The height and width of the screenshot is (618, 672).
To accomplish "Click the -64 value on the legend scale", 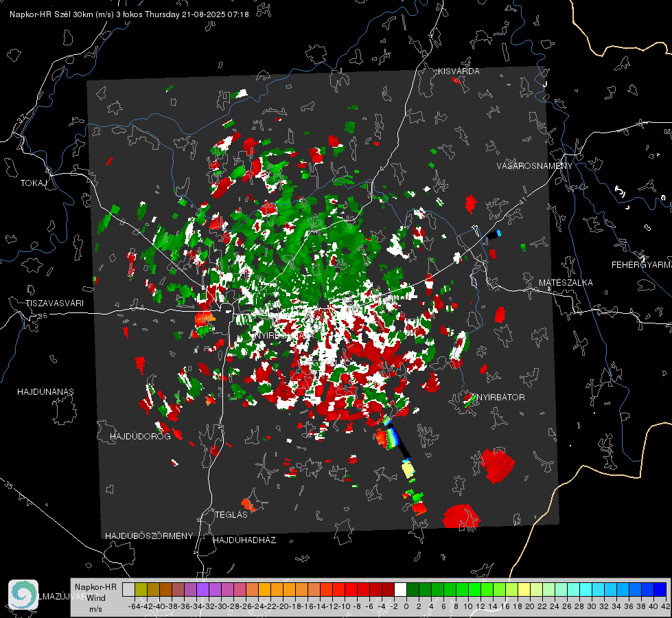I will [x=135, y=606].
